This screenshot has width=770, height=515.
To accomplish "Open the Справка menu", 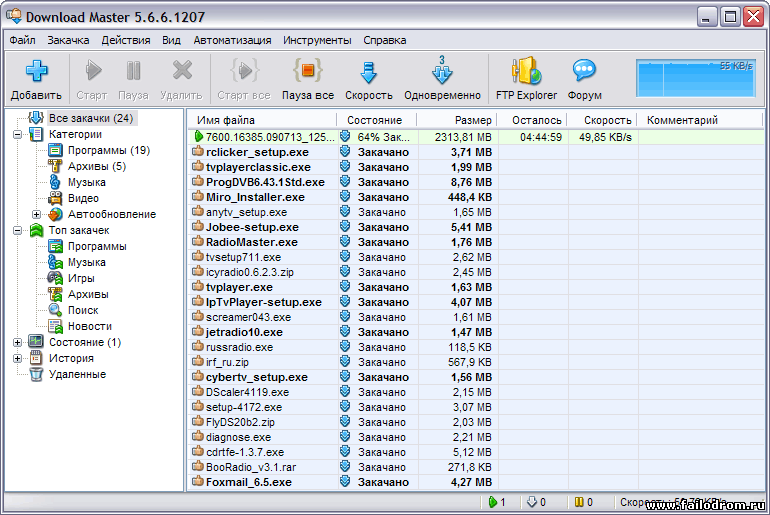I will click(x=385, y=40).
